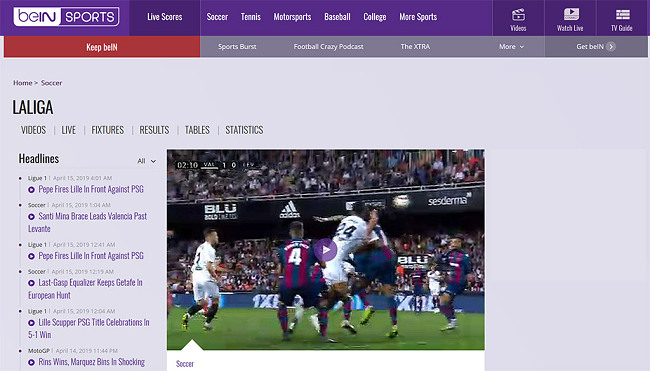The height and width of the screenshot is (371, 650).
Task: Click the Get beIN arrow icon
Action: (611, 46)
